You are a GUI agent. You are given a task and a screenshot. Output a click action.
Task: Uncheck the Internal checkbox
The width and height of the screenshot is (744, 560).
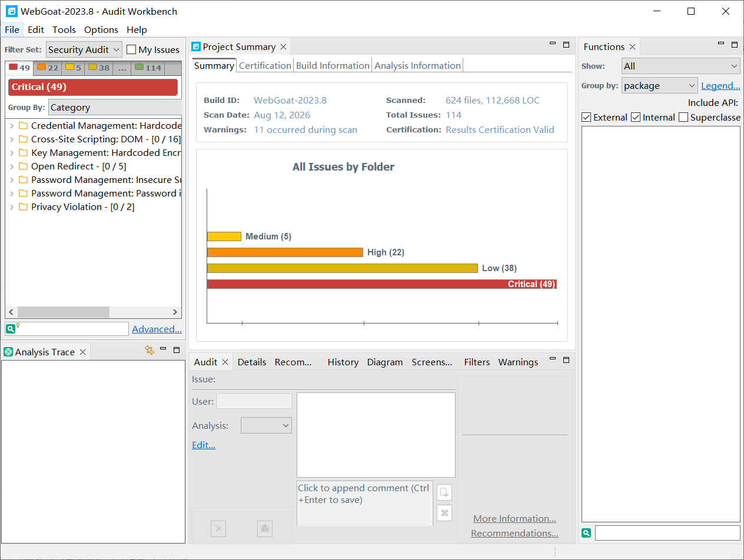pyautogui.click(x=636, y=117)
